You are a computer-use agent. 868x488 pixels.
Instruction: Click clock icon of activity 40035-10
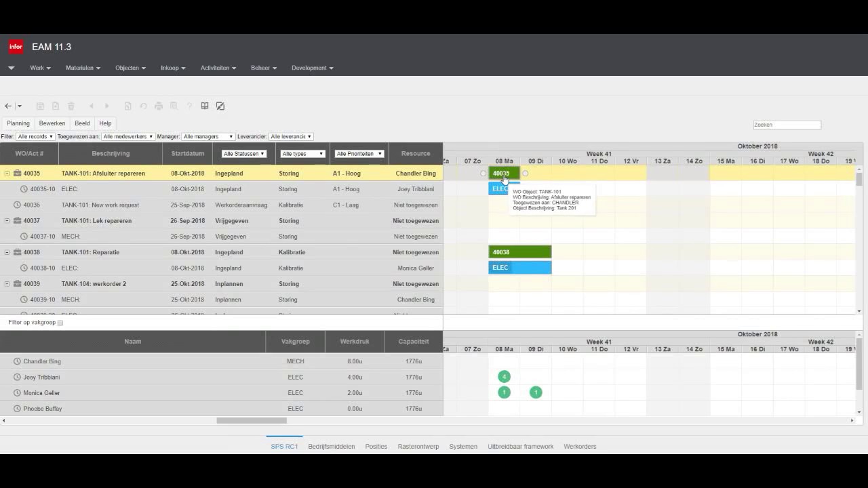pos(24,189)
